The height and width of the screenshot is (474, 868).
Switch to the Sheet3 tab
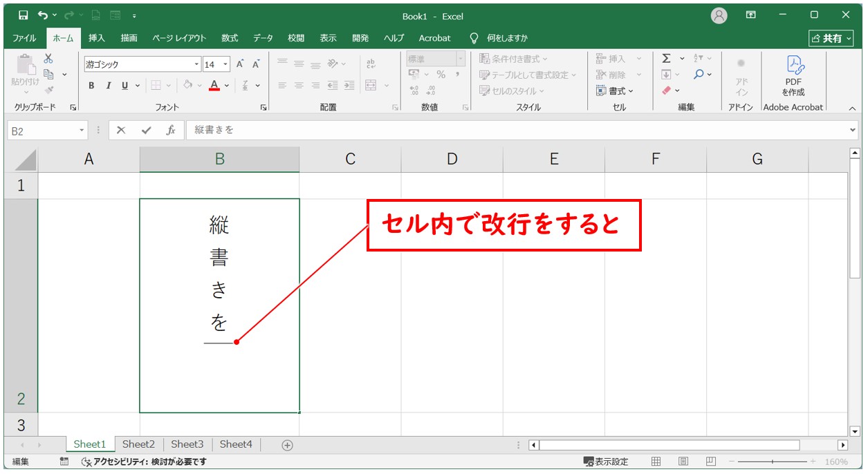[x=187, y=444]
